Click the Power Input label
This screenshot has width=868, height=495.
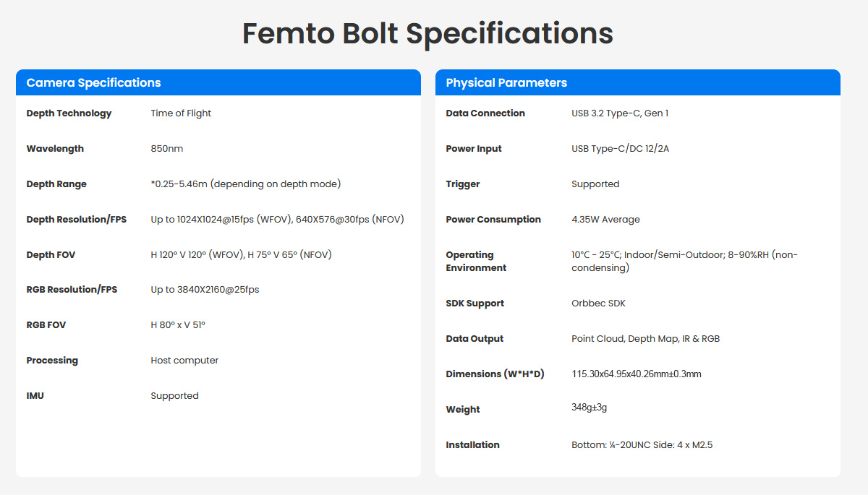474,149
